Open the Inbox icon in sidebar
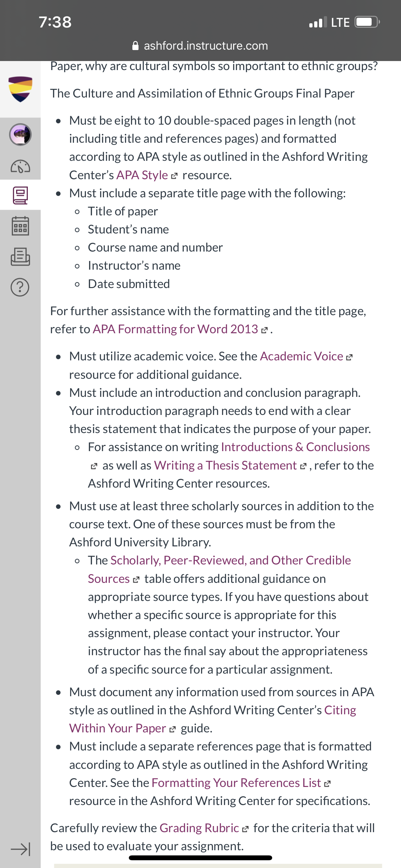Screen dimensions: 401x868 pos(20,257)
